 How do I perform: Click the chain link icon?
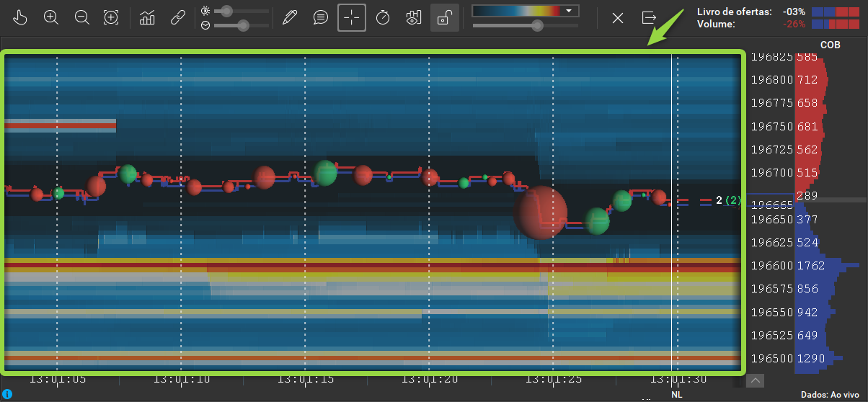(178, 17)
